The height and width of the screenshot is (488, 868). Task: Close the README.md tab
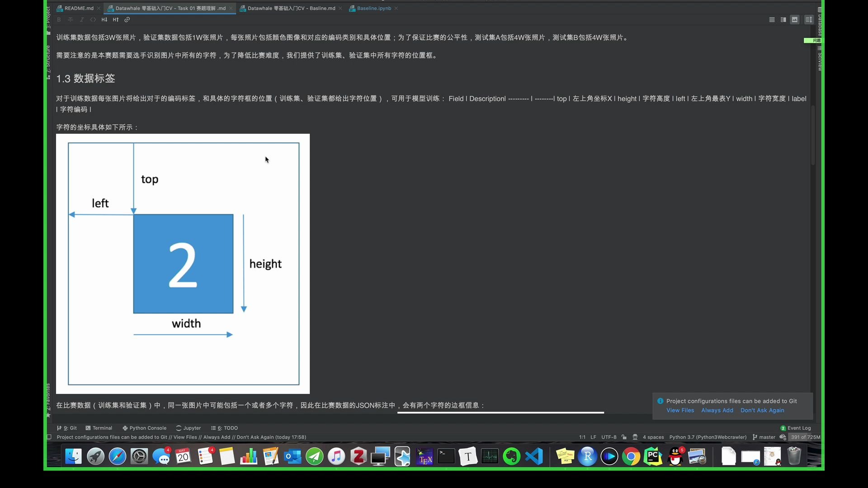click(99, 8)
